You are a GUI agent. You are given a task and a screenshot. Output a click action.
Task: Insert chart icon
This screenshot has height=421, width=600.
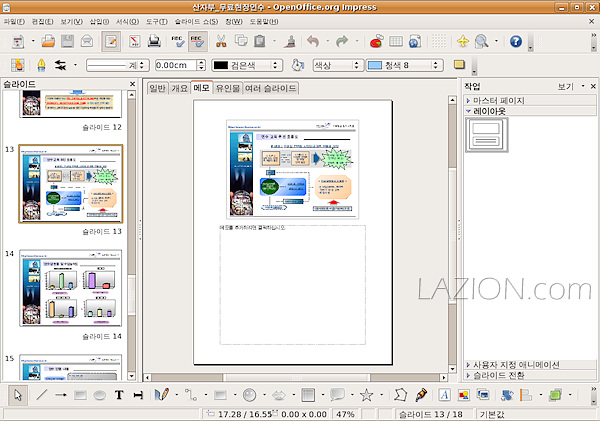click(377, 41)
